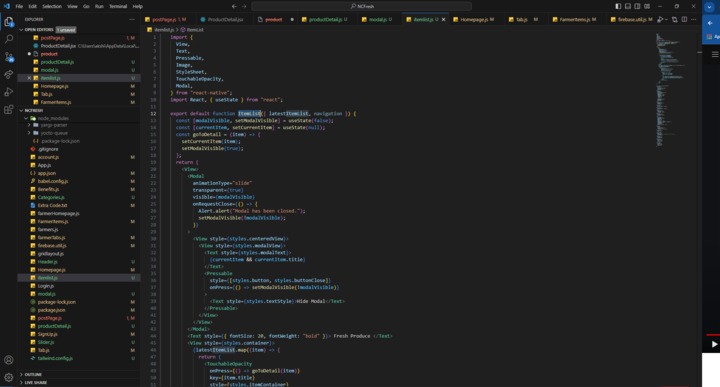Image resolution: width=720 pixels, height=387 pixels.
Task: Toggle the secondary side bar layout icon
Action: [x=637, y=6]
